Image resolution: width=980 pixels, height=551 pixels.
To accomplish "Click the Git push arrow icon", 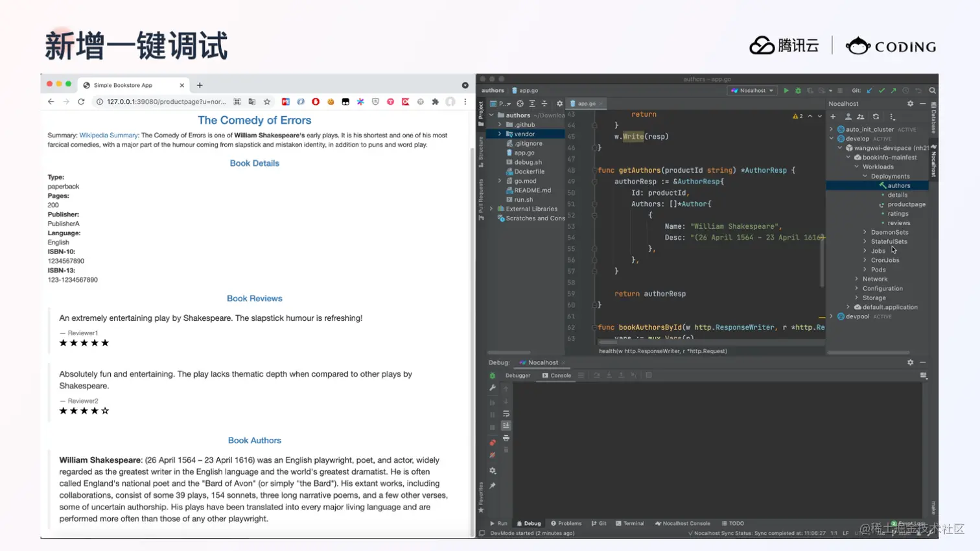I will click(x=893, y=91).
